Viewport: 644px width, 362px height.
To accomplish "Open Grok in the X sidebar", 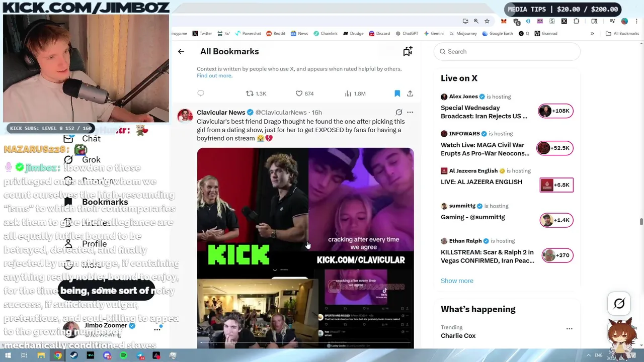I will click(x=83, y=160).
